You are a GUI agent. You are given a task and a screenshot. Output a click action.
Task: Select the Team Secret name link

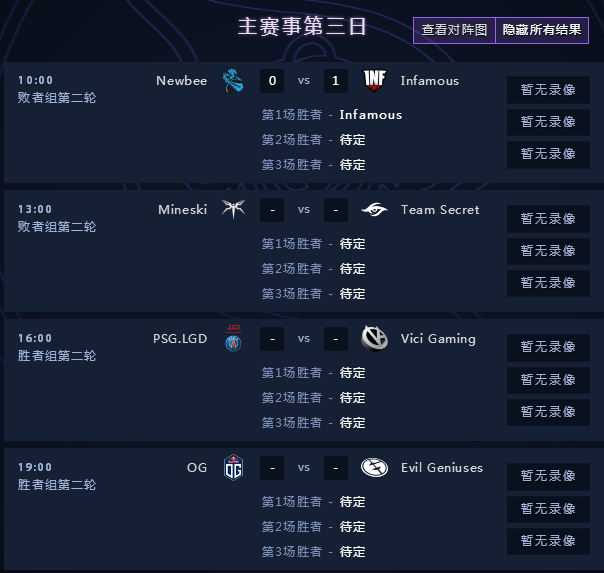click(x=440, y=210)
